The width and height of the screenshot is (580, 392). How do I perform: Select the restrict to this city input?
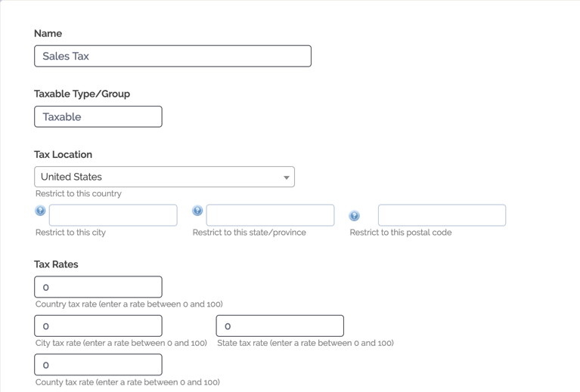click(x=113, y=215)
